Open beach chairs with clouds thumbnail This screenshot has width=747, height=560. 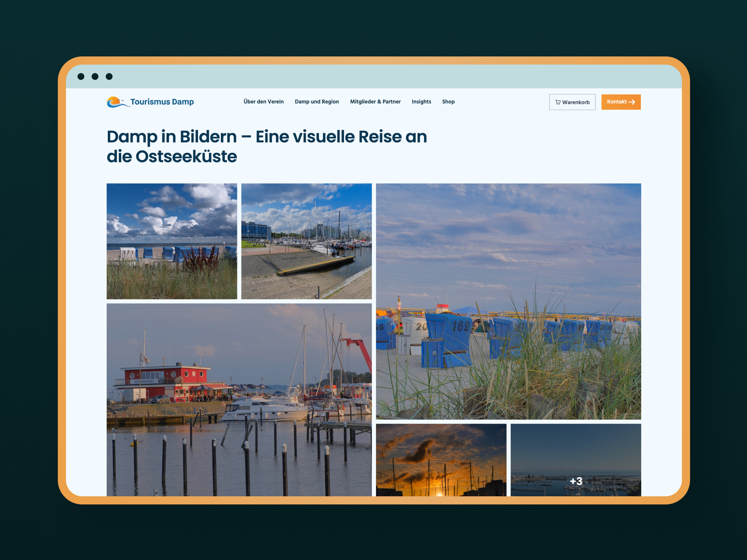click(172, 241)
